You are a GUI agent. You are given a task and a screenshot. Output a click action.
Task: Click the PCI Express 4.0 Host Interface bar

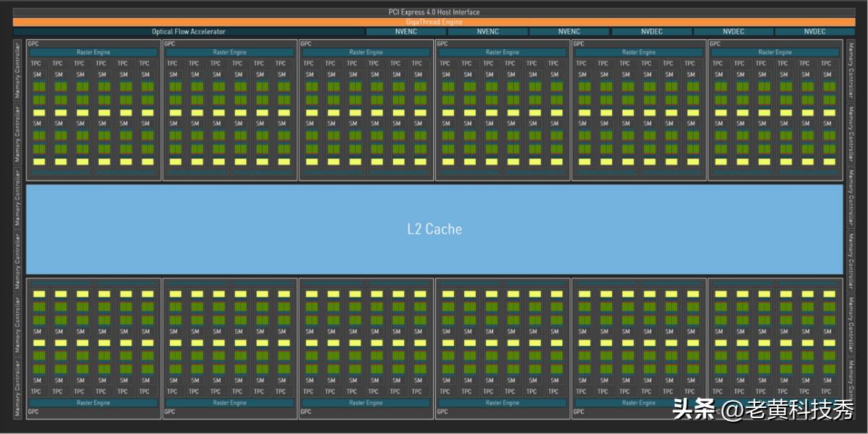(x=434, y=12)
